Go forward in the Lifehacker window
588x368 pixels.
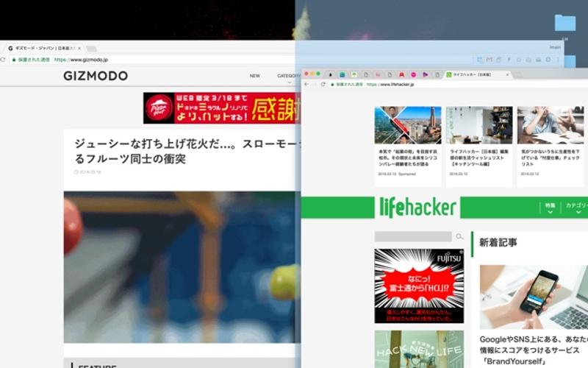point(315,85)
